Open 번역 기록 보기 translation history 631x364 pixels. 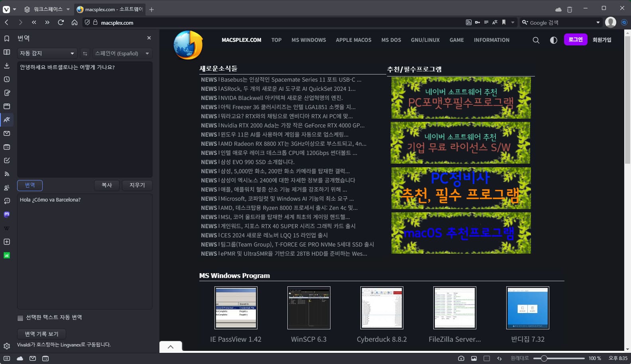[41, 334]
